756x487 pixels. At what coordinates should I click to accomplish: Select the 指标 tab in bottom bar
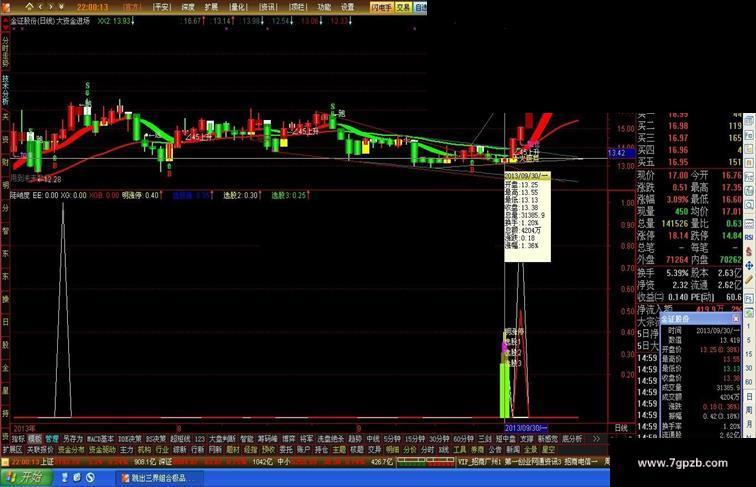coord(18,439)
